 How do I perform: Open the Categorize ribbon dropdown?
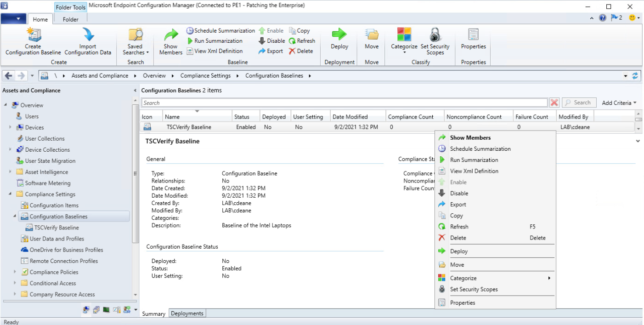pyautogui.click(x=404, y=41)
